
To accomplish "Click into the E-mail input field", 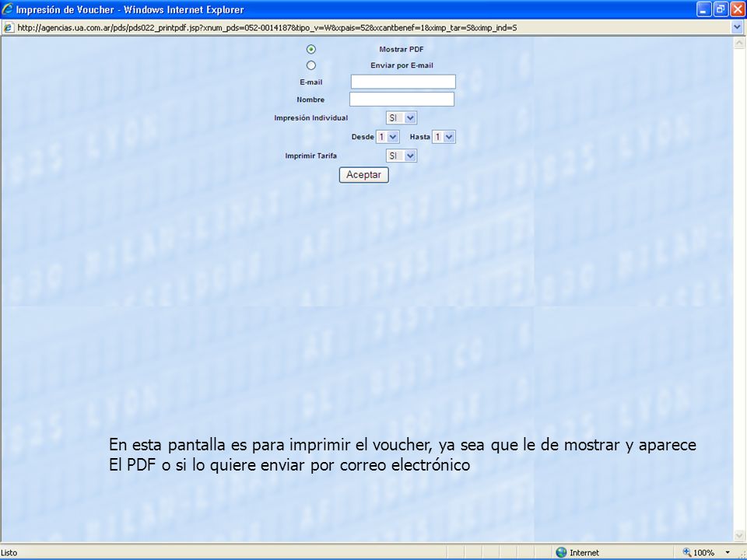I will point(403,82).
